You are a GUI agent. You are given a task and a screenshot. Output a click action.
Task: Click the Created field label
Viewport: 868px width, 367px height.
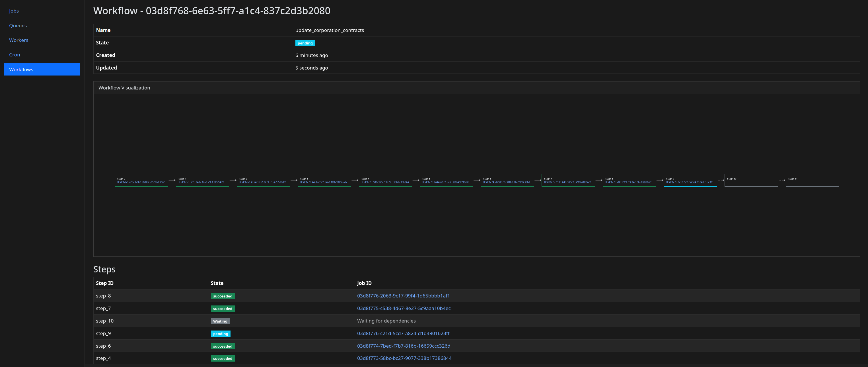pos(106,55)
